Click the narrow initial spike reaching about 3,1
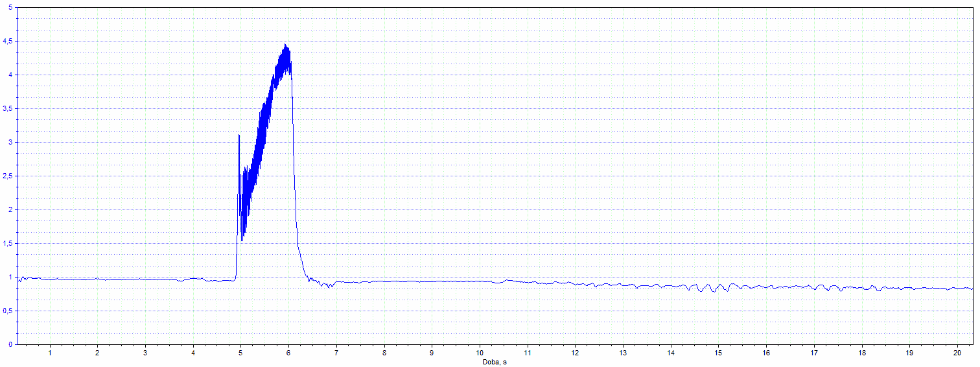Image resolution: width=980 pixels, height=367 pixels. [239, 135]
